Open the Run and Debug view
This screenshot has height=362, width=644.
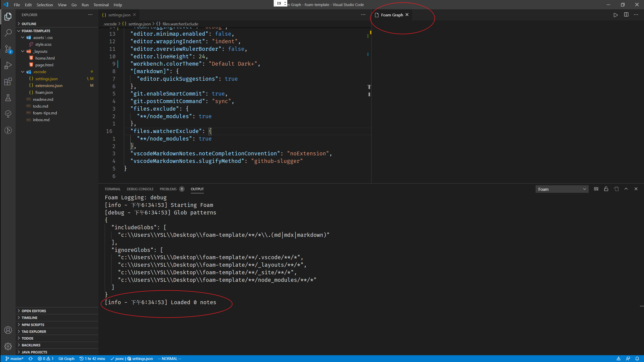[x=8, y=65]
